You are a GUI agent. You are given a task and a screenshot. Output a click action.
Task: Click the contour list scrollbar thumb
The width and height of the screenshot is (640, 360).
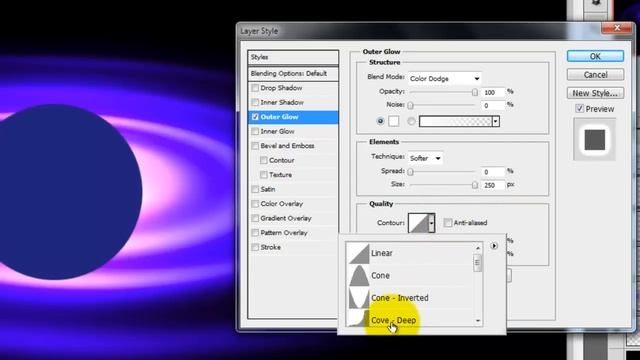478,262
